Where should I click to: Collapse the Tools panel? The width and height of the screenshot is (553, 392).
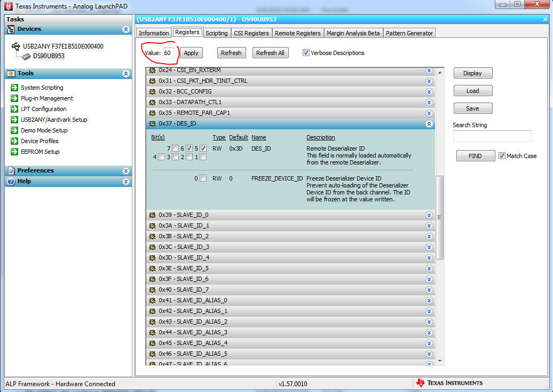126,74
